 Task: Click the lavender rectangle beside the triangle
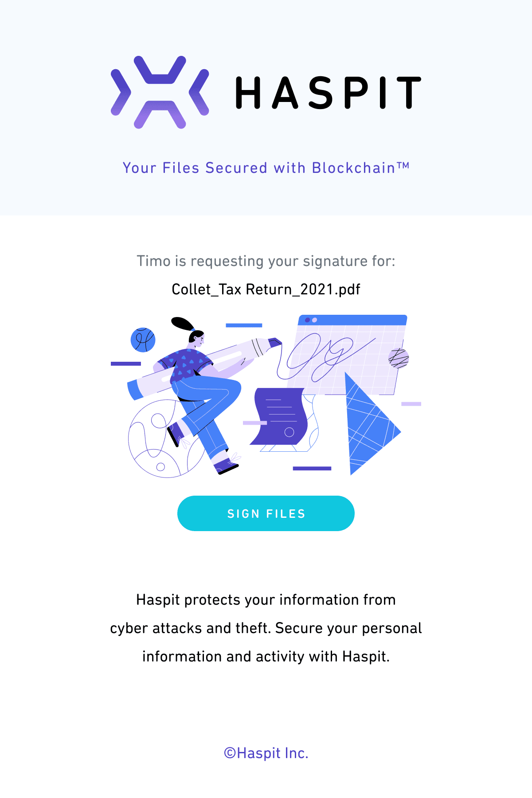coord(411,404)
